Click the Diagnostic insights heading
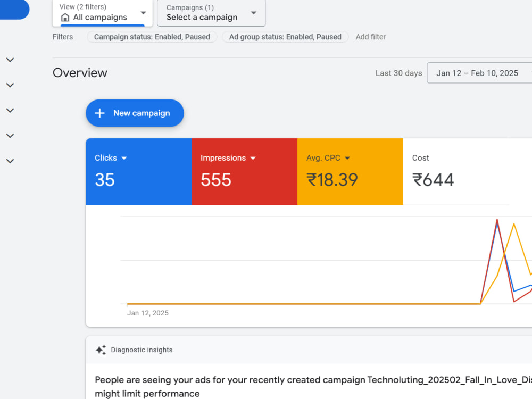Viewport: 532px width, 399px height. (142, 350)
